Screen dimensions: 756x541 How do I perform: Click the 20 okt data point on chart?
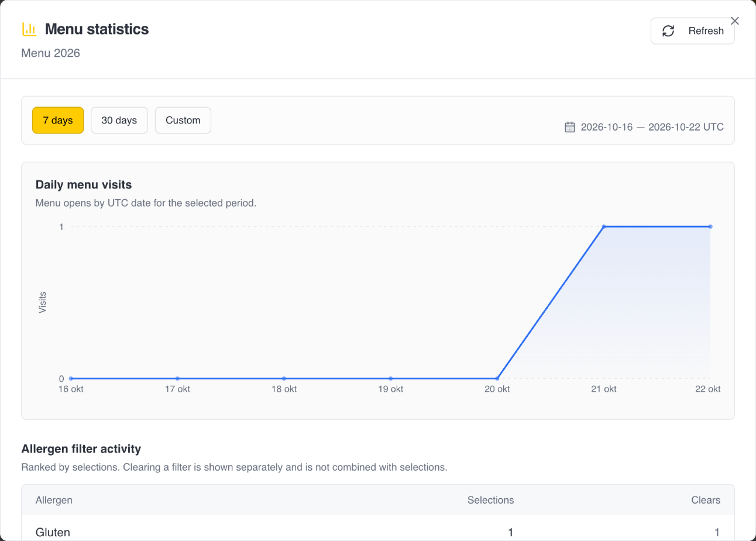tap(497, 378)
